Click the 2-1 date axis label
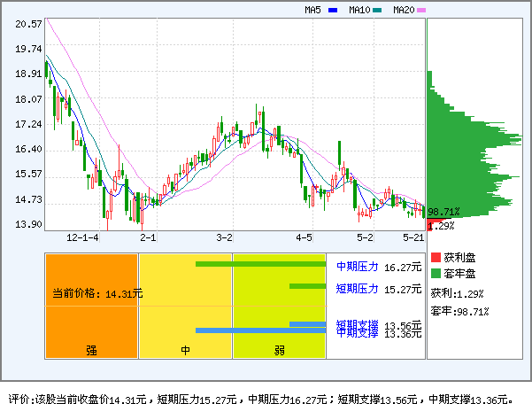The height and width of the screenshot is (404, 532). pos(148,238)
